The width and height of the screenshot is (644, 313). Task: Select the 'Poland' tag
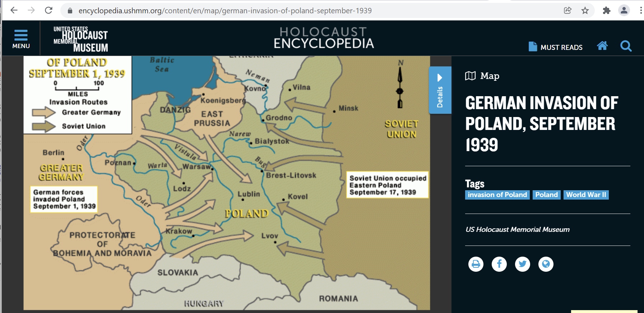[x=546, y=195]
